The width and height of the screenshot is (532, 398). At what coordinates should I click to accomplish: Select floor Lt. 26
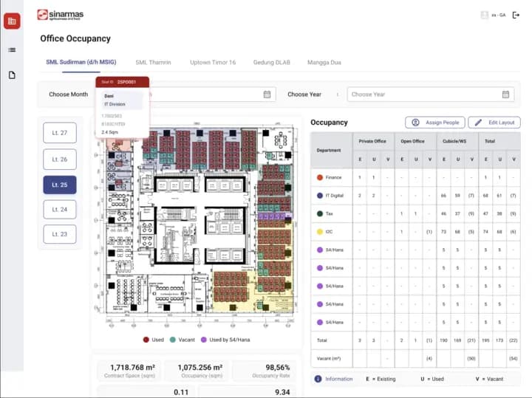(x=60, y=159)
